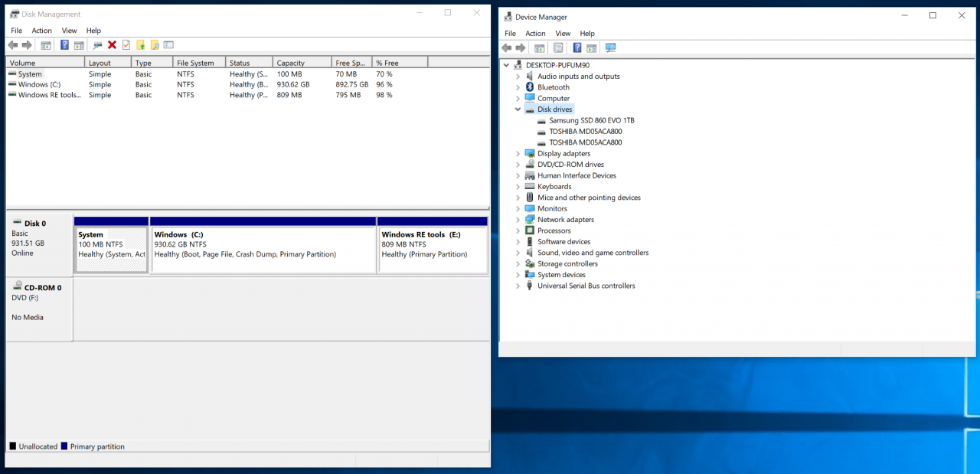
Task: Collapse the DESKTOP-PUFUM90 root node
Action: (507, 65)
